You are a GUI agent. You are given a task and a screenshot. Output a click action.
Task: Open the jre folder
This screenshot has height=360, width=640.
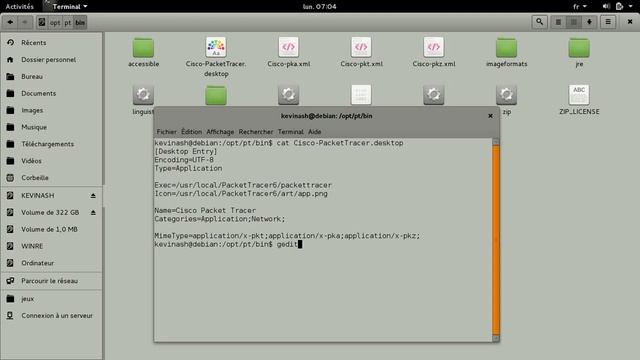click(579, 48)
